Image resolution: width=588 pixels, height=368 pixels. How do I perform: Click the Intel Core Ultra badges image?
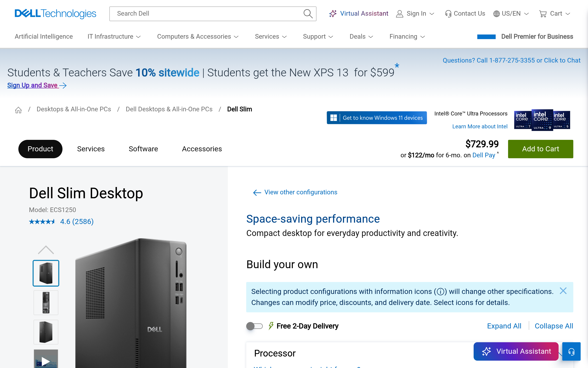click(542, 120)
